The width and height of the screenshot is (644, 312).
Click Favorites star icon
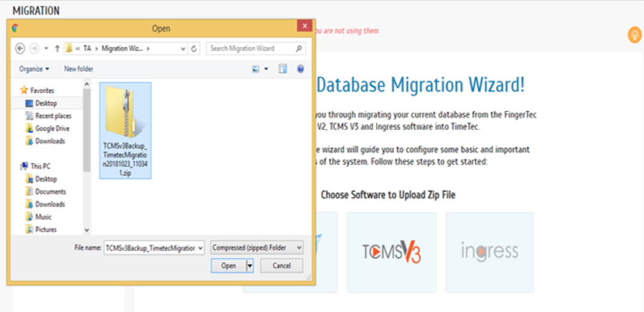(24, 90)
